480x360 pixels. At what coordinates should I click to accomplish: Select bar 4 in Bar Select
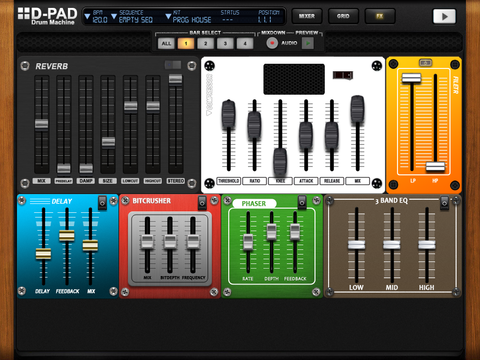(x=245, y=43)
